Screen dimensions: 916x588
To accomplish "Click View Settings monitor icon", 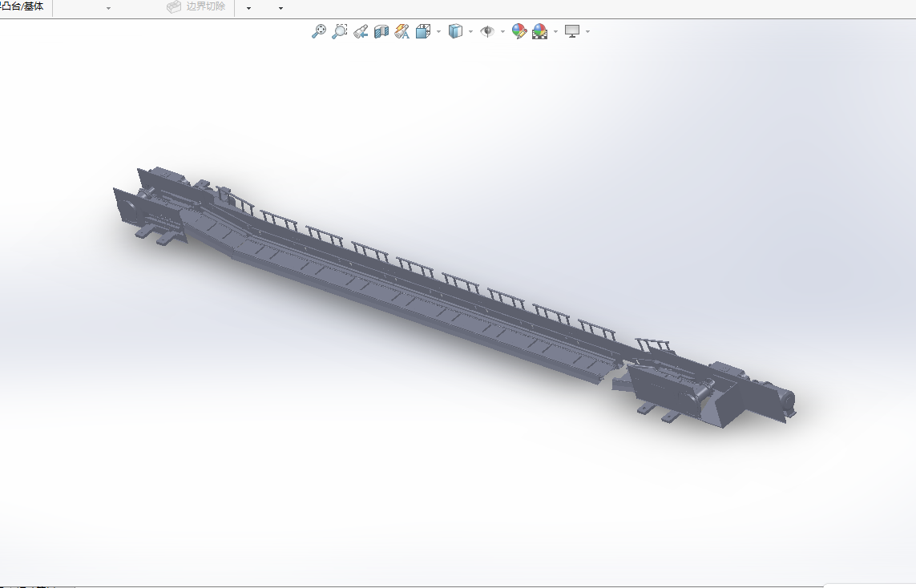I will 572,31.
